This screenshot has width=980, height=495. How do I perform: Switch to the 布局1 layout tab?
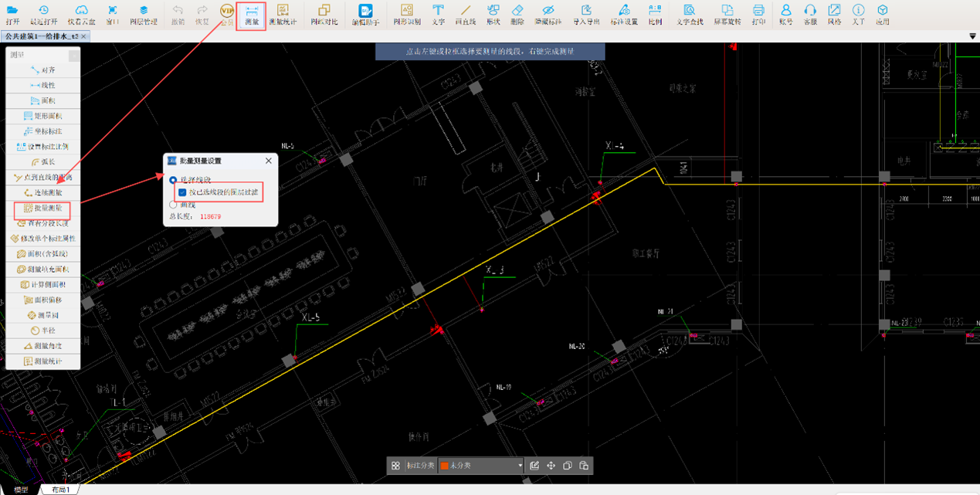pyautogui.click(x=60, y=490)
